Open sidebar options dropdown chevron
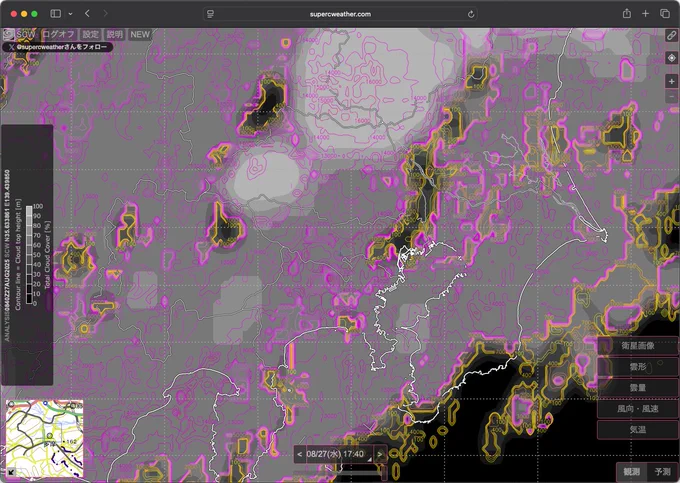 [x=70, y=14]
